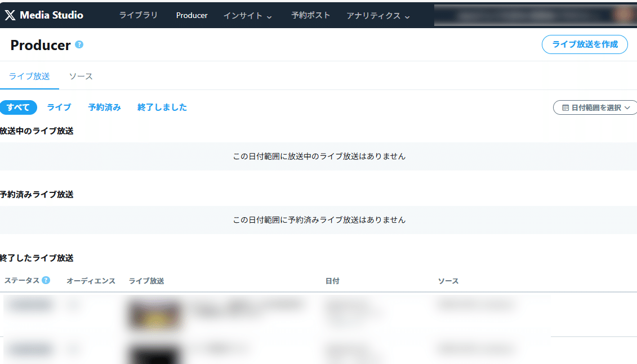Expand the アナリティクス dropdown menu
Image resolution: width=637 pixels, height=364 pixels.
click(x=378, y=15)
